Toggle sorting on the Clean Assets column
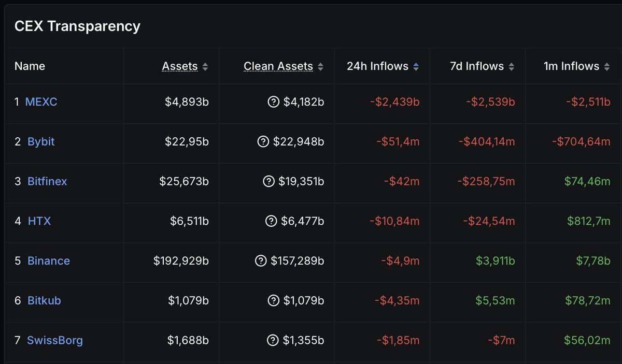 [321, 66]
